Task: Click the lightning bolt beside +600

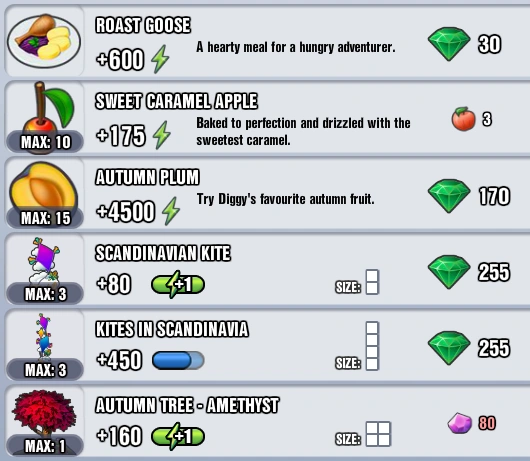Action: click(x=160, y=59)
